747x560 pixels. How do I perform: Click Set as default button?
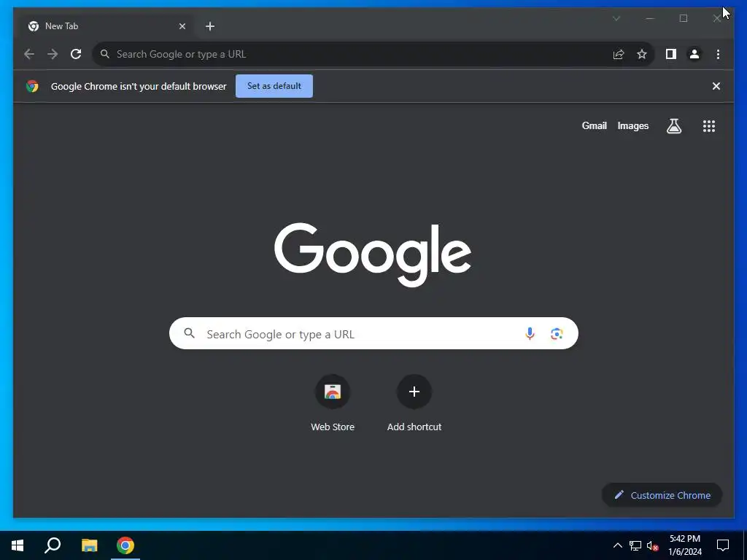(x=274, y=86)
